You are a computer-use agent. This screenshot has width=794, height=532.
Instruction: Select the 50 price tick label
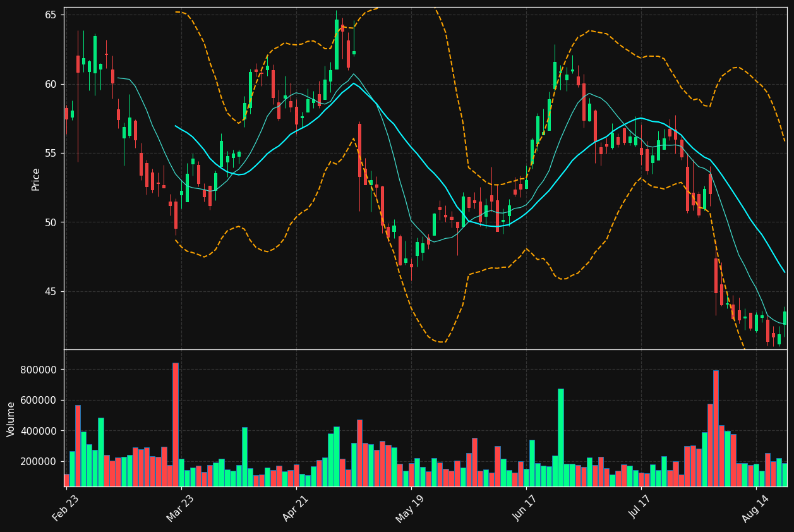51,222
